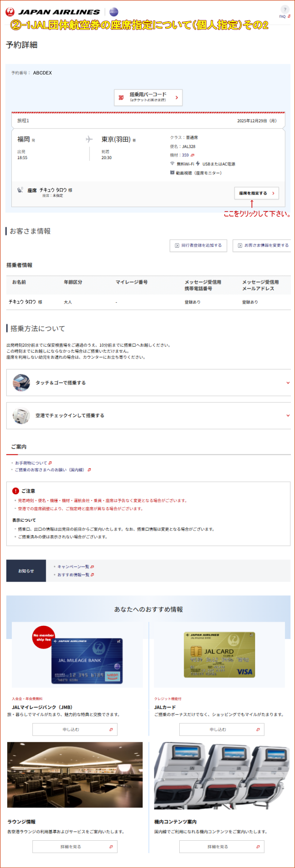The width and height of the screenshot is (295, 868).
Task: Click the 年齢区分 column header
Action: [x=73, y=282]
